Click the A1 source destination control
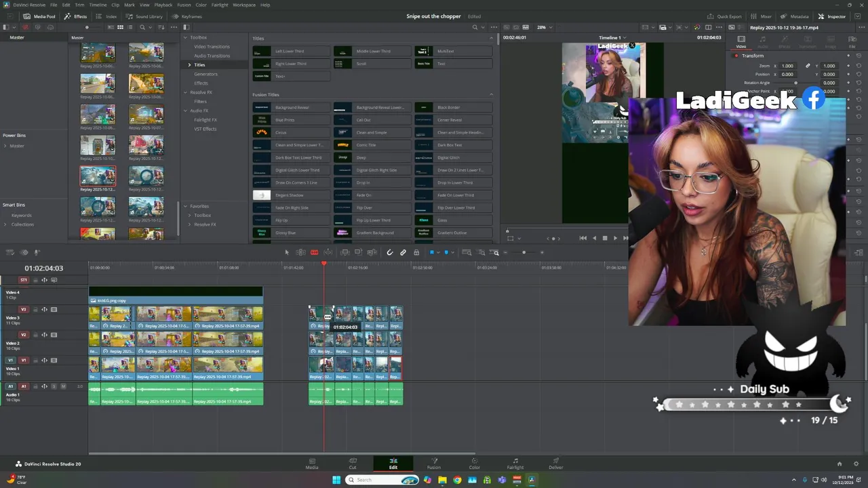868x488 pixels. click(x=10, y=386)
